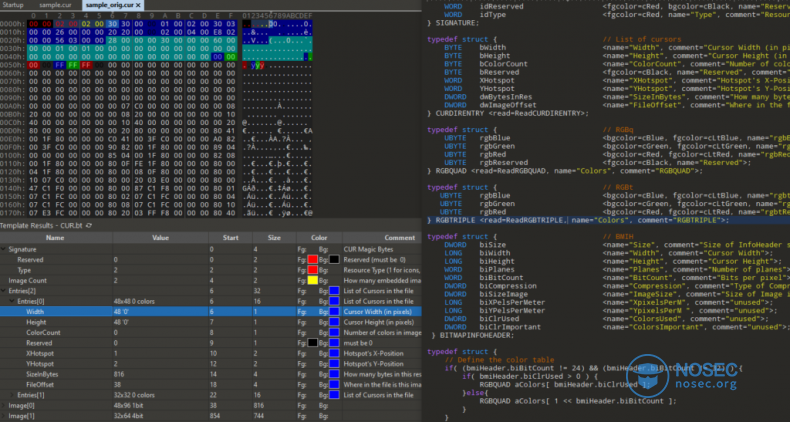Sort by the Name column header

[x=55, y=238]
